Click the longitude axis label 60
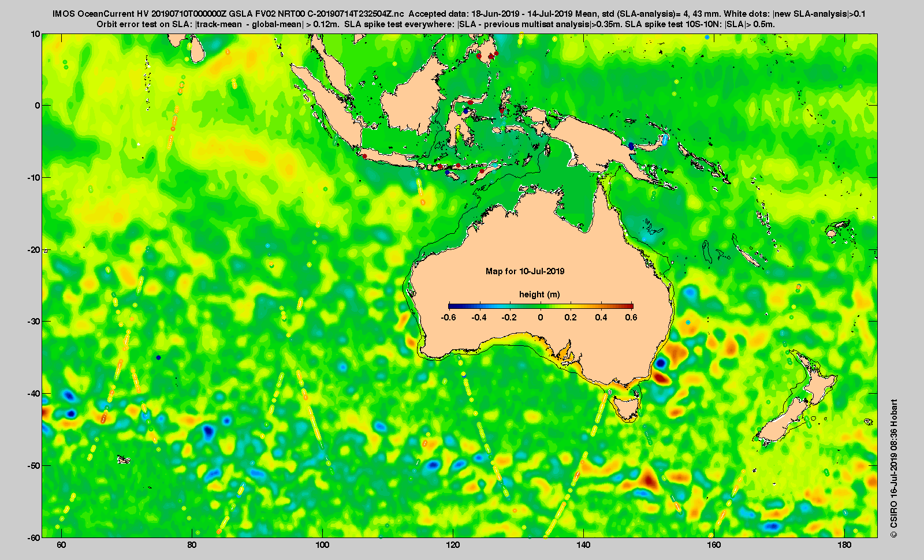Viewport: 924px width, 560px height. (x=62, y=545)
